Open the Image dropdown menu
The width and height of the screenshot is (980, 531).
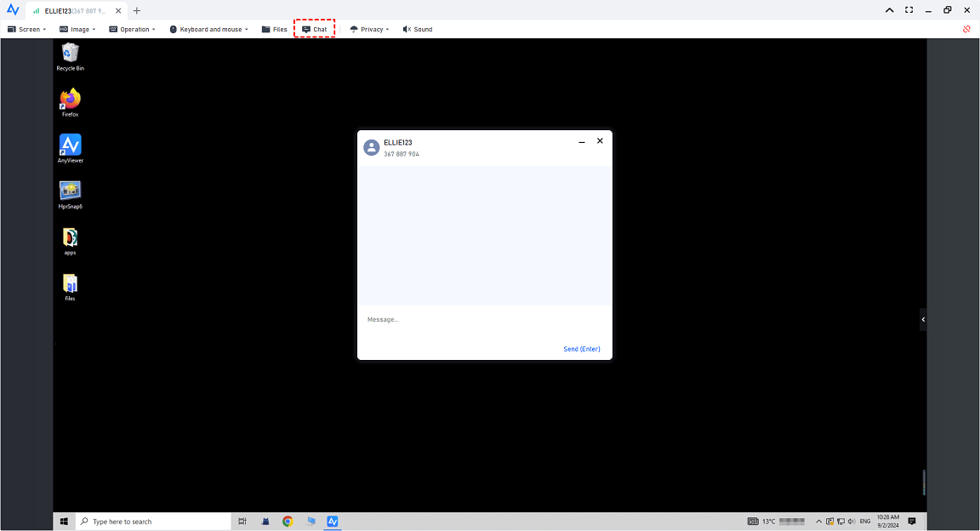pyautogui.click(x=77, y=30)
